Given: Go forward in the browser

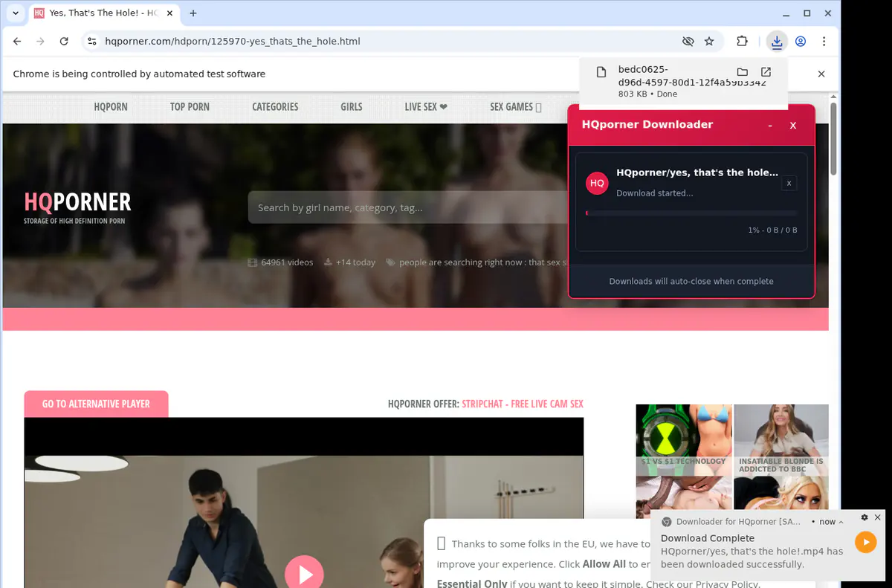Looking at the screenshot, I should click(x=40, y=42).
